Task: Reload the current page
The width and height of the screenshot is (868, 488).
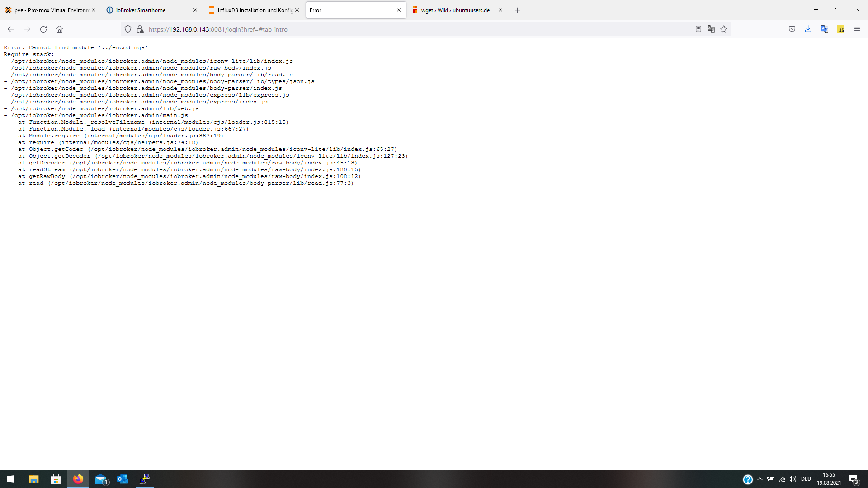Action: click(x=43, y=29)
